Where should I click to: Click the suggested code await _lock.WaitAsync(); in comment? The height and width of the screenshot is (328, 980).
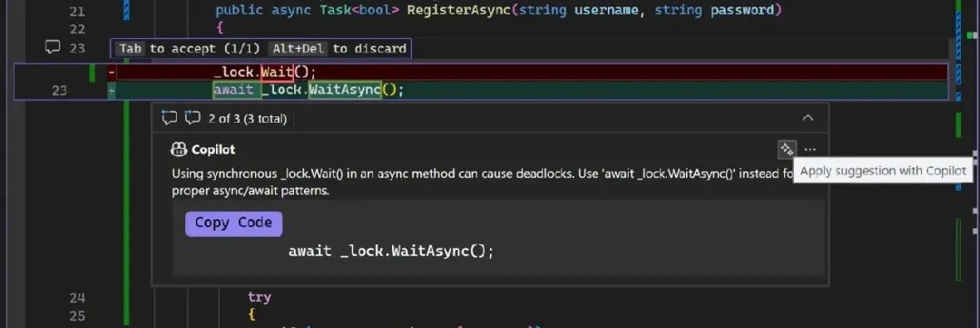click(x=391, y=251)
